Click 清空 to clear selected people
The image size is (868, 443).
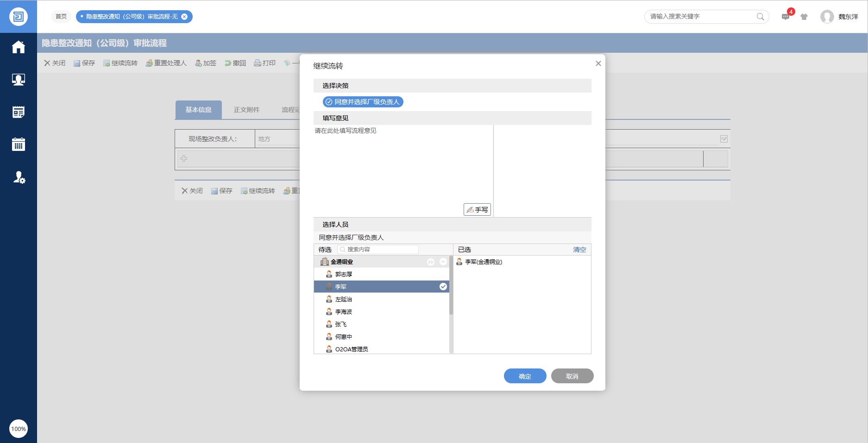pos(579,250)
